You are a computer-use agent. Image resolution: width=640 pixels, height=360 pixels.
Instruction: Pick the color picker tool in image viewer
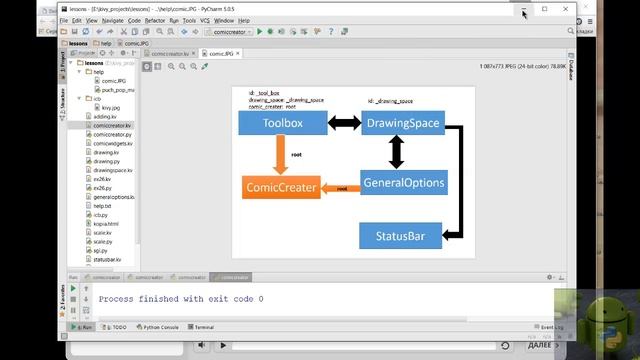[x=205, y=66]
